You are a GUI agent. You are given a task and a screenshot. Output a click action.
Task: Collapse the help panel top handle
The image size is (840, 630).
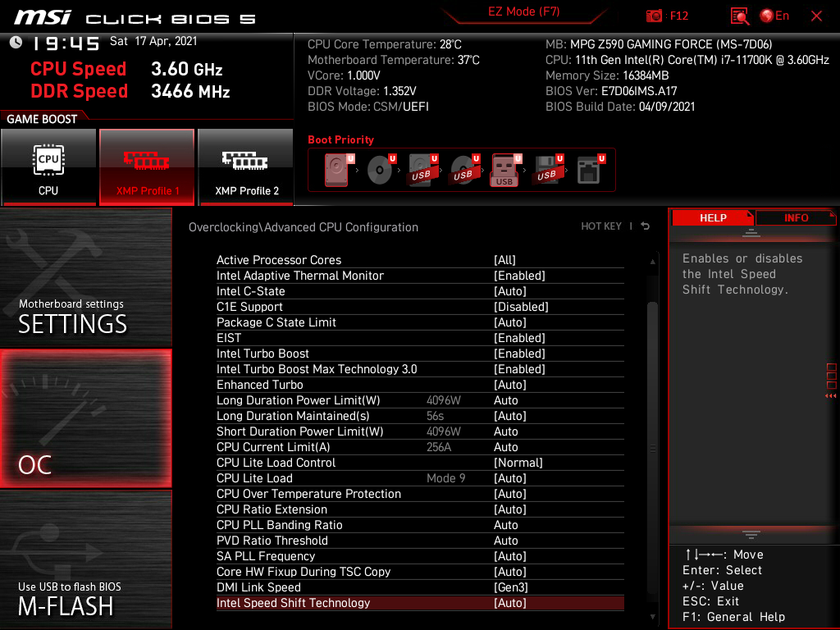point(751,232)
